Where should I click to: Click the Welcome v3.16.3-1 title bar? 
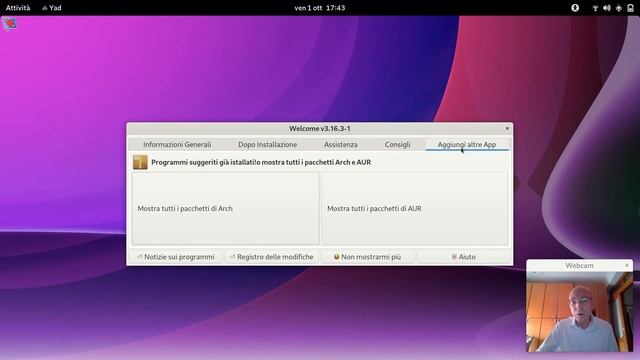320,129
